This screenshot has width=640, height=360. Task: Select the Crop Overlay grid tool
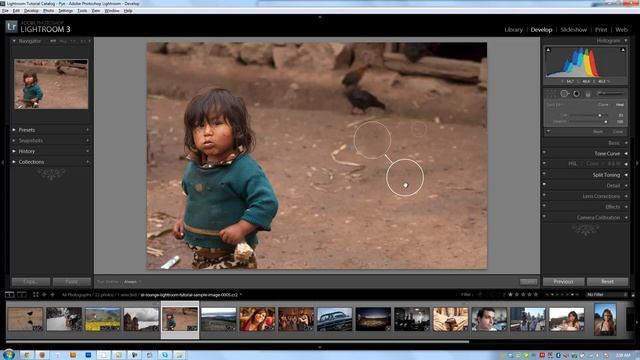point(551,94)
